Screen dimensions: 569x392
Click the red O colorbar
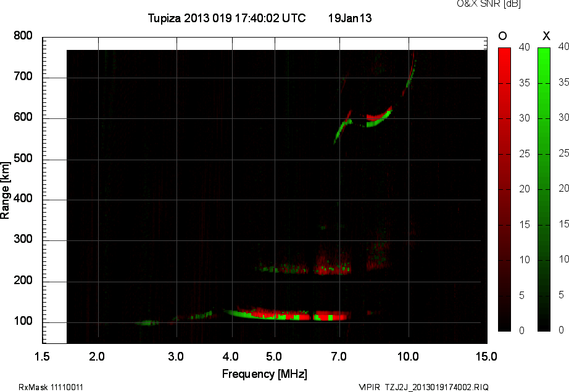pos(504,189)
